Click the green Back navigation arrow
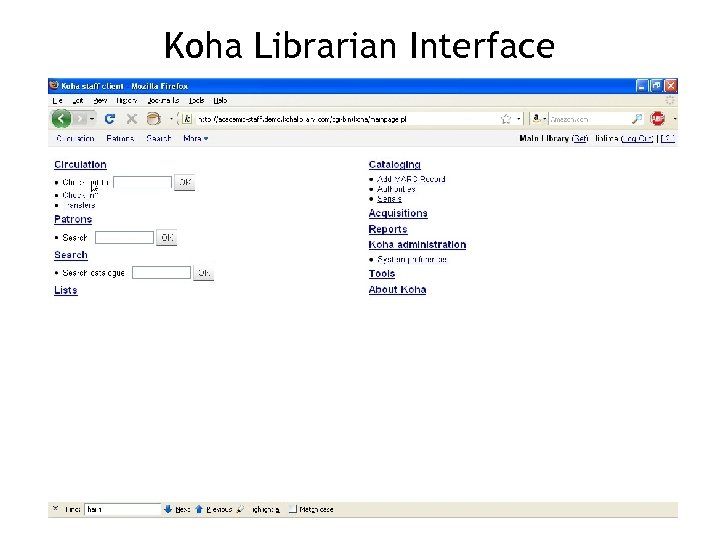Viewport: 720px width, 540px height. click(62, 119)
